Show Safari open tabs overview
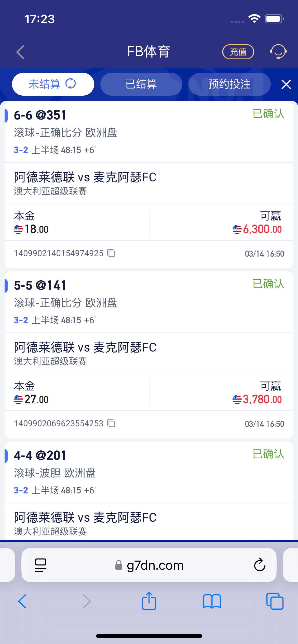Image resolution: width=298 pixels, height=644 pixels. coord(275,601)
